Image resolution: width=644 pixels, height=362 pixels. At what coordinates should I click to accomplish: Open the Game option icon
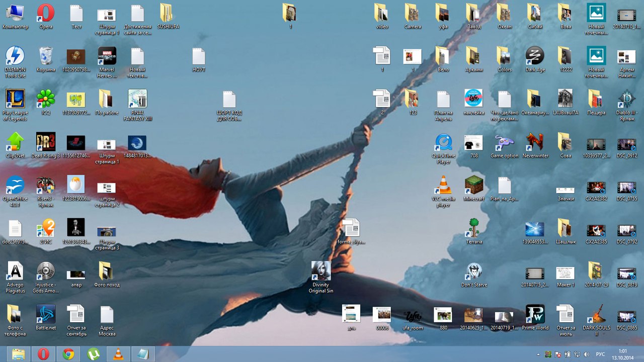(504, 145)
